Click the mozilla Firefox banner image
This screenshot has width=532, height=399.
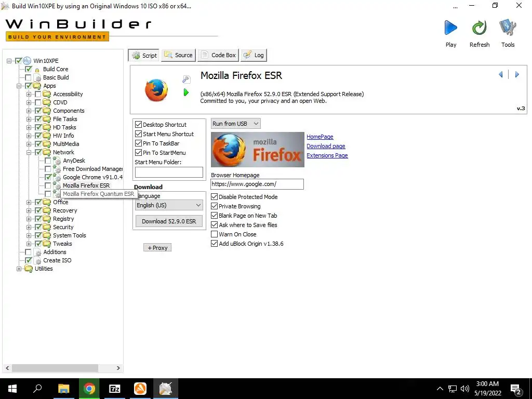(x=258, y=150)
